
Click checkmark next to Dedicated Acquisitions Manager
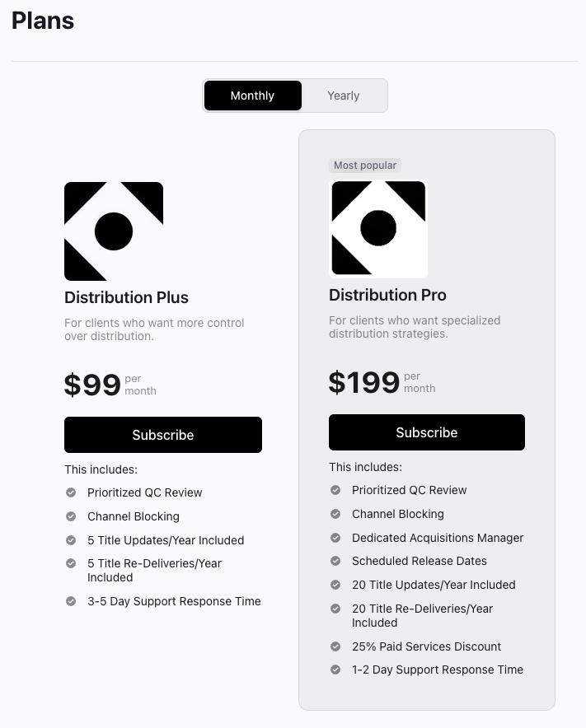[x=335, y=537]
